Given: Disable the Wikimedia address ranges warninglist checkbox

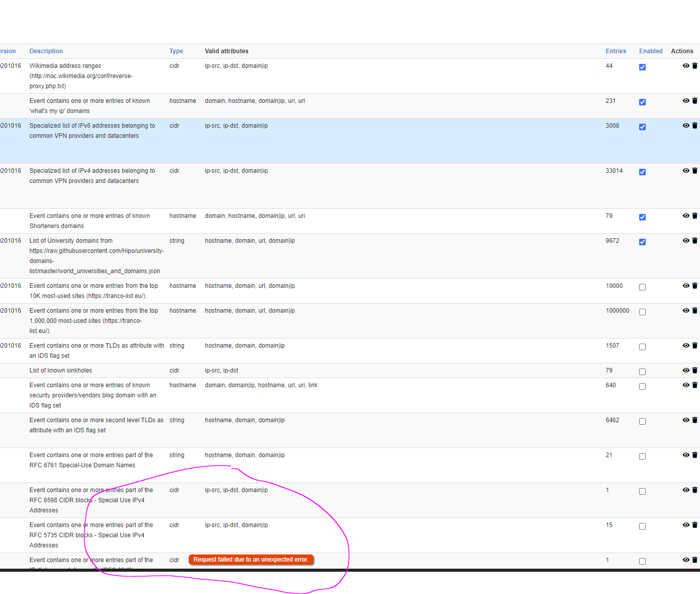Looking at the screenshot, I should [643, 67].
